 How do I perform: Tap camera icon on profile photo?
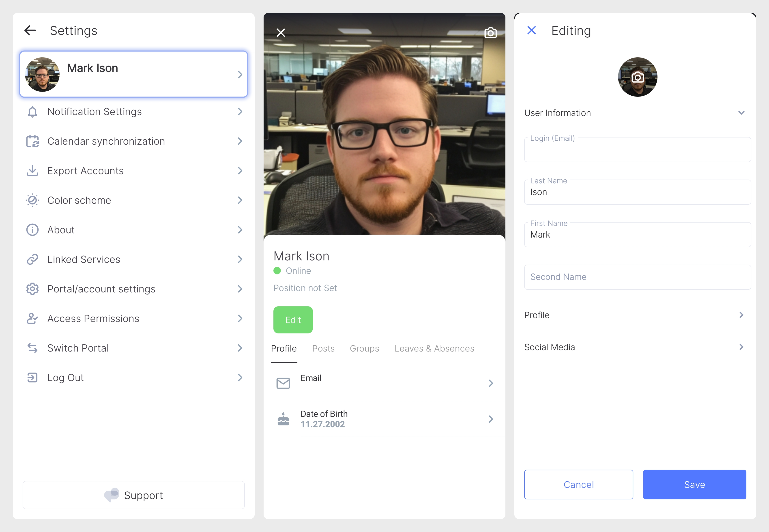491,33
